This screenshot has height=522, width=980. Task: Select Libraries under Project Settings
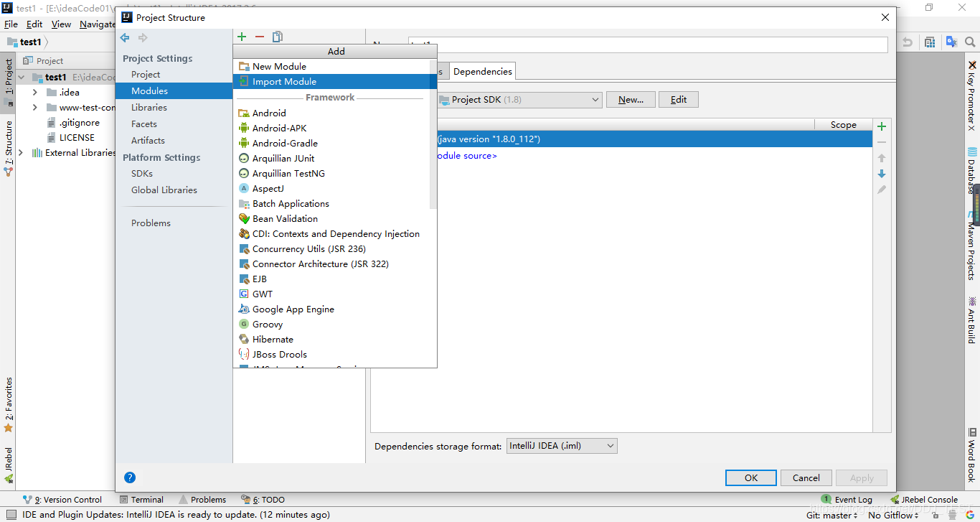[149, 107]
